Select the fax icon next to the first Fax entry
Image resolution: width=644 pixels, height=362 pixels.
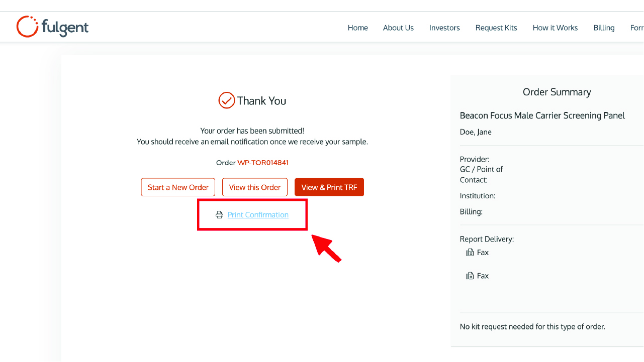(470, 252)
